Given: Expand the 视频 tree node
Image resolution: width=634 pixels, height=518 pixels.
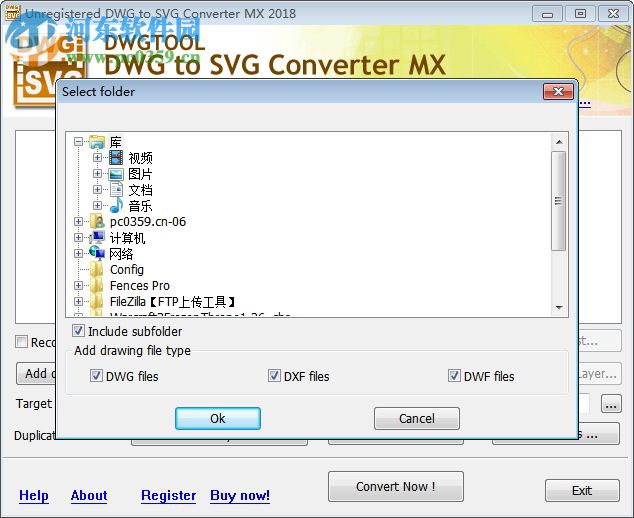Looking at the screenshot, I should click(97, 158).
